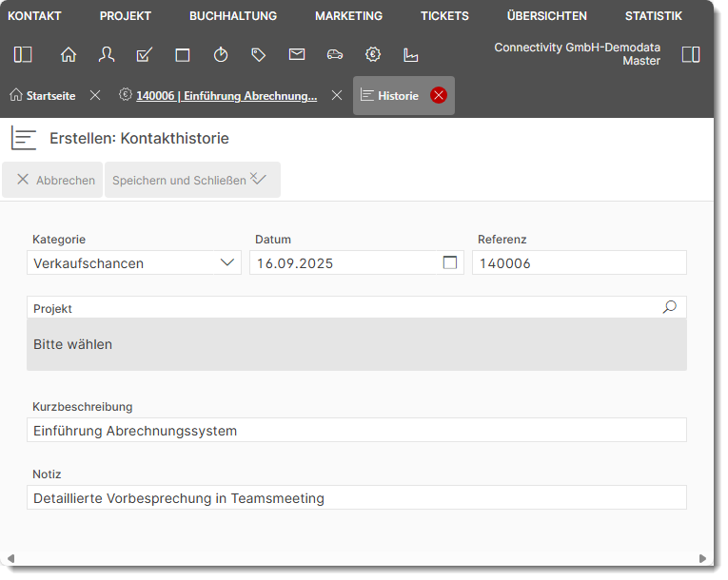Close the Historie tab with red X
The image size is (728, 580).
click(439, 95)
